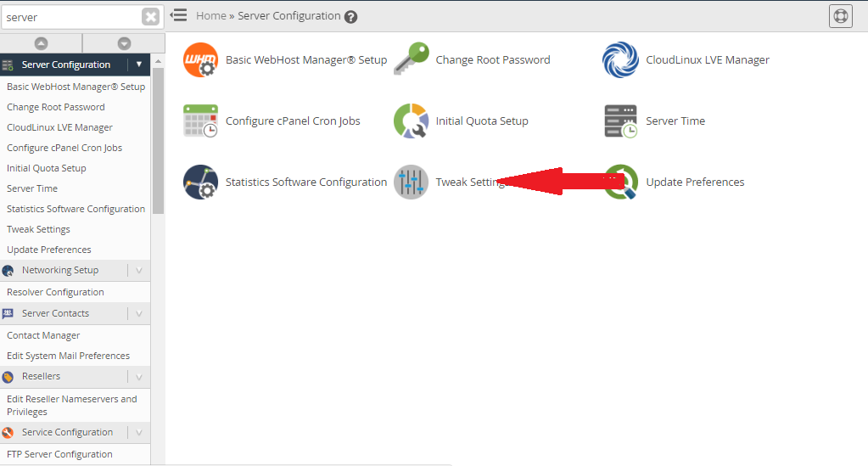Select Initial Quota Setup in sidebar
868x466 pixels.
[46, 168]
